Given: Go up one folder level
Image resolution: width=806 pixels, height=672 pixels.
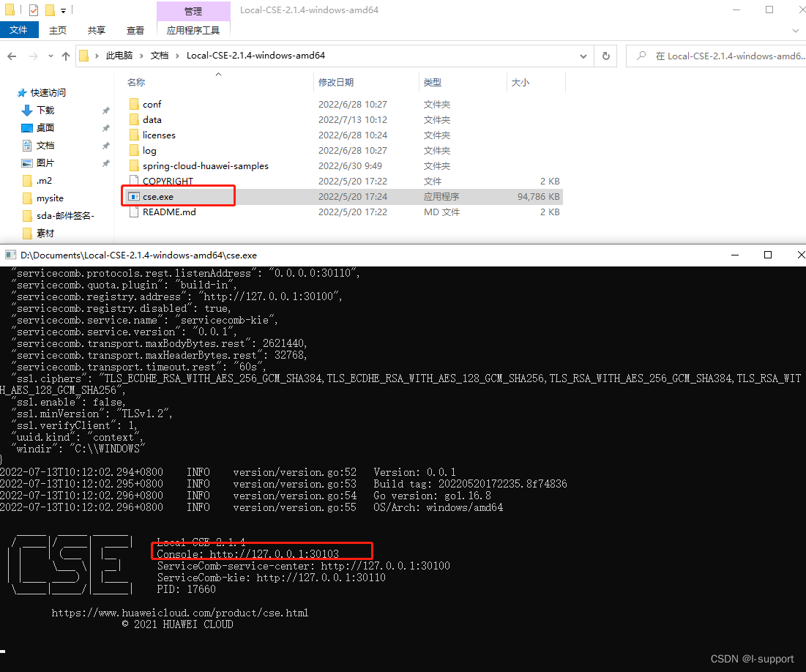Looking at the screenshot, I should tap(66, 56).
